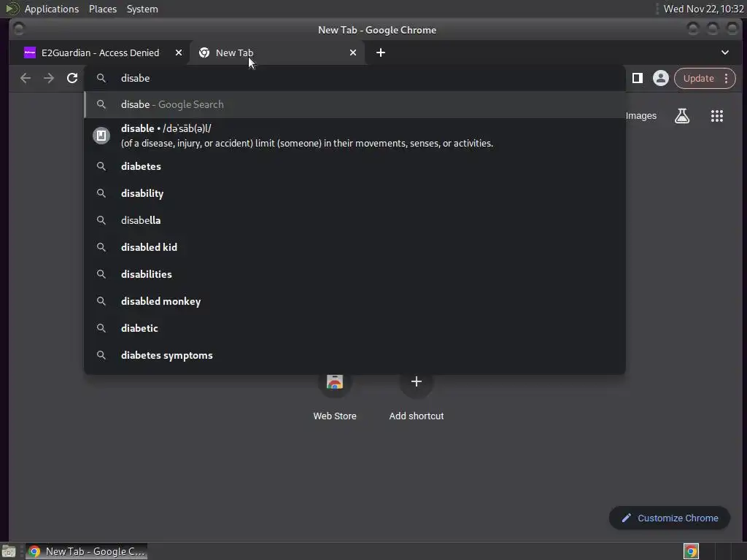Open the Search Labs flask icon
The height and width of the screenshot is (560, 747).
(x=682, y=116)
